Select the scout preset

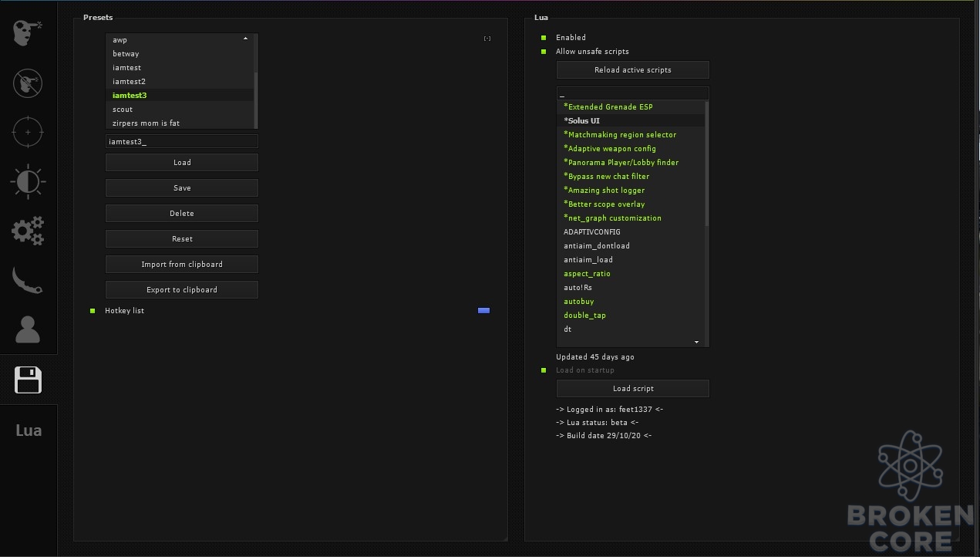coord(179,110)
